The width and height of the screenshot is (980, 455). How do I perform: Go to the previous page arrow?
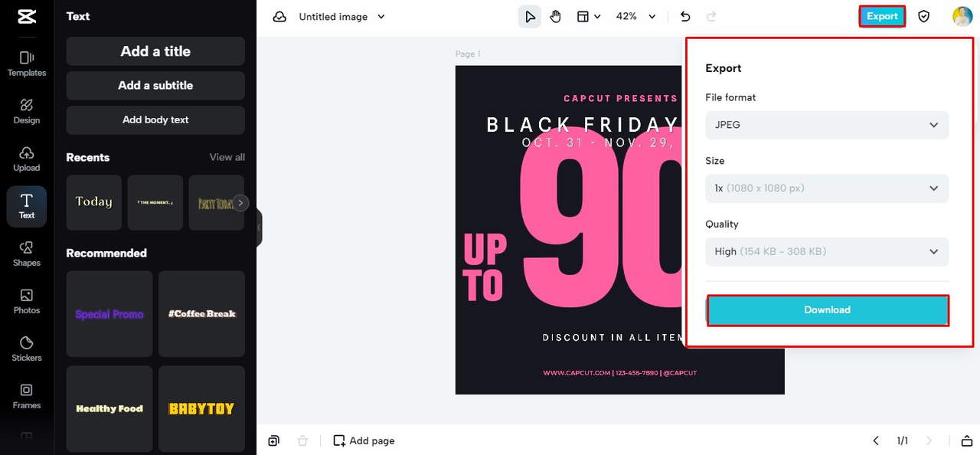(x=876, y=440)
